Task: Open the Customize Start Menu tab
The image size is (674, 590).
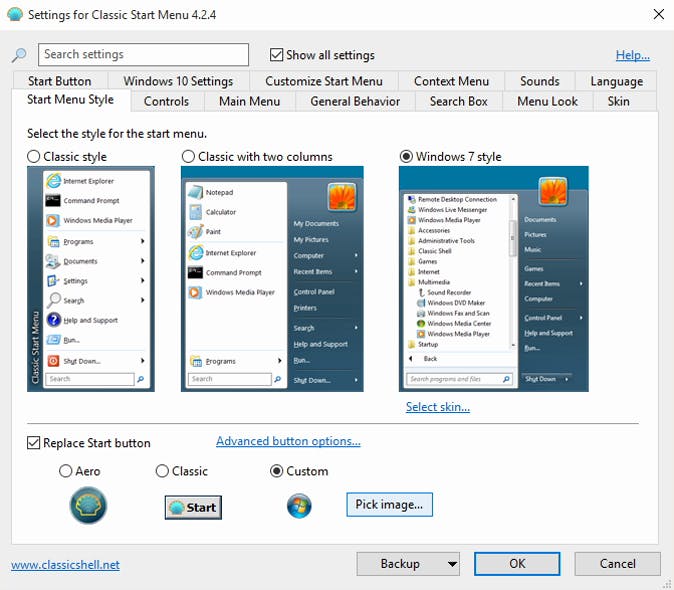Action: [x=324, y=81]
